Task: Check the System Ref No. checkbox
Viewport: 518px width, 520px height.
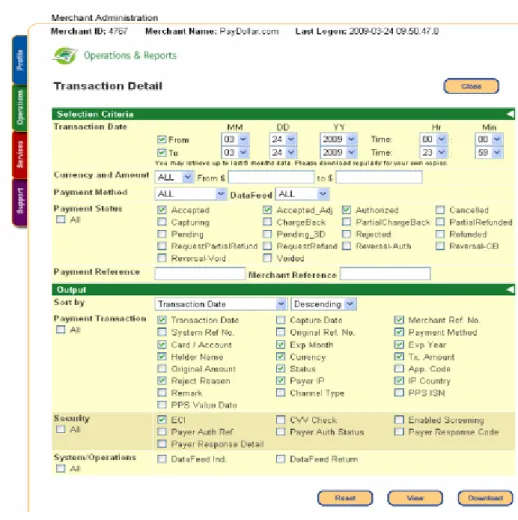Action: click(x=162, y=332)
